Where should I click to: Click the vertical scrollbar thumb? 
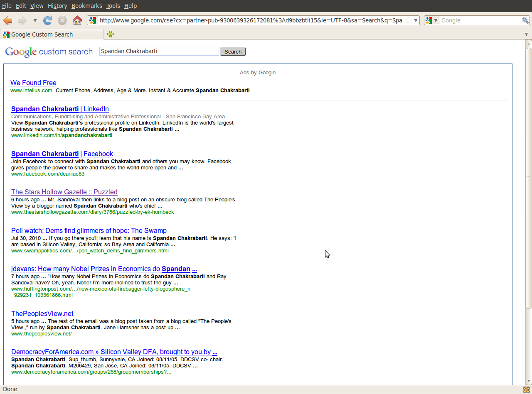[528, 178]
